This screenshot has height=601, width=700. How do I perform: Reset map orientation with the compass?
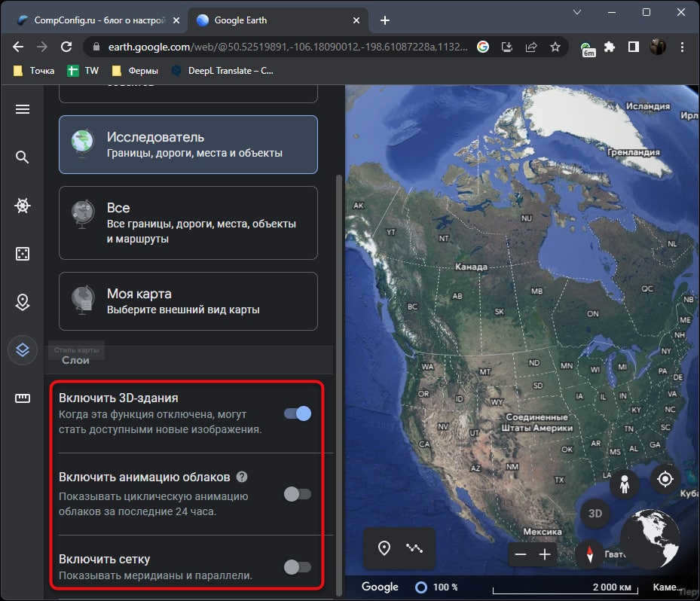[590, 554]
